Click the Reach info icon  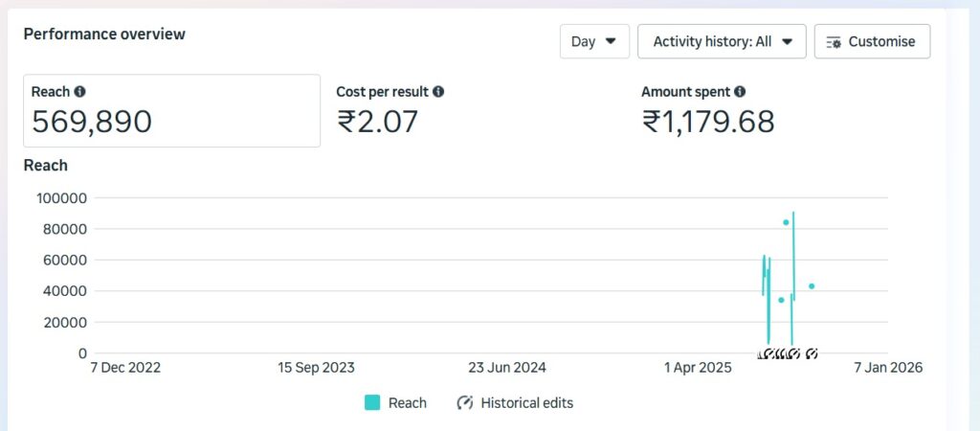[79, 92]
